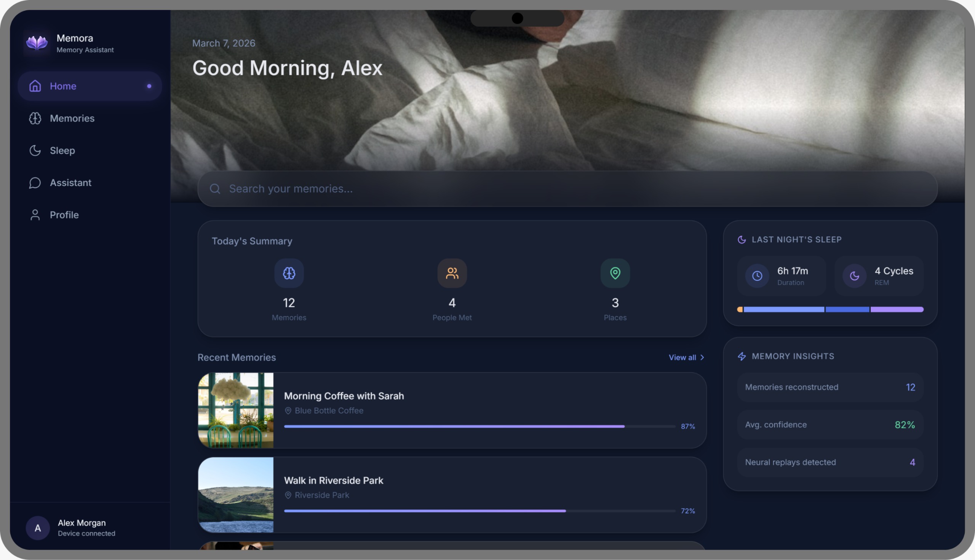Click the brain icon in Today's Summary

[289, 273]
